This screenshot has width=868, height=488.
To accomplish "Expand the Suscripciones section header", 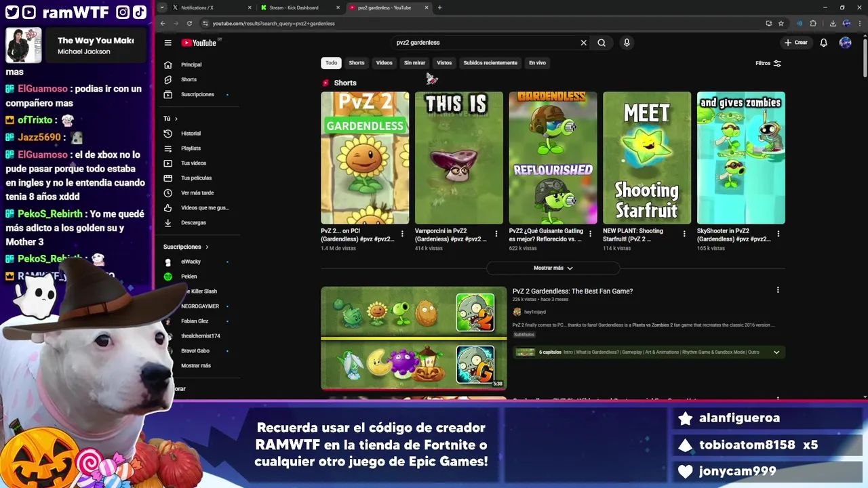I will (186, 247).
